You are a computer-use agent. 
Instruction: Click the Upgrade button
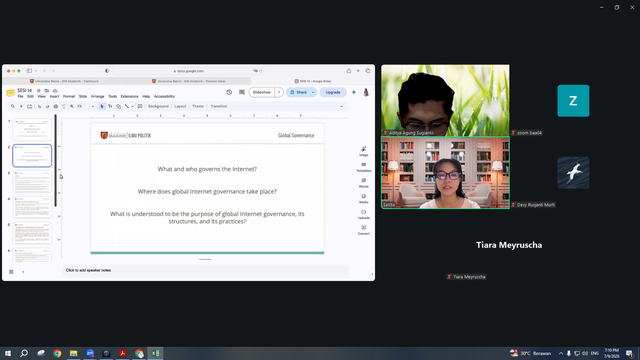(333, 92)
